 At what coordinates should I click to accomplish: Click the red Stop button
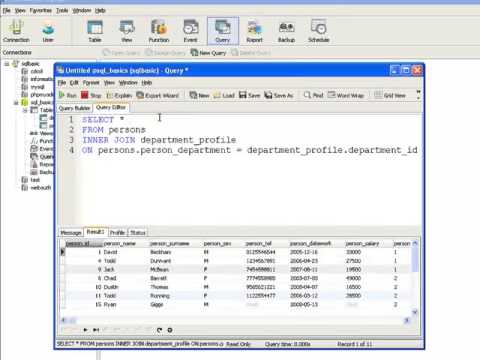tap(91, 95)
